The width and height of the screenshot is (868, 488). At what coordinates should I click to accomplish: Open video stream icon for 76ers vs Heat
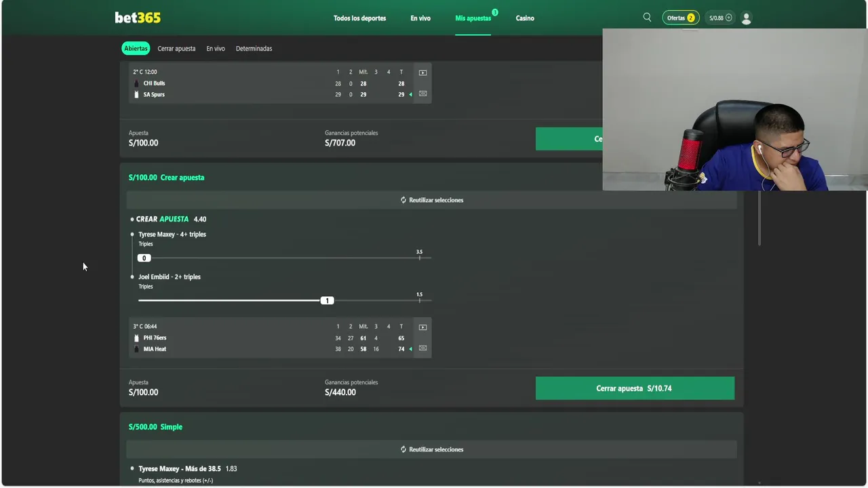[422, 327]
